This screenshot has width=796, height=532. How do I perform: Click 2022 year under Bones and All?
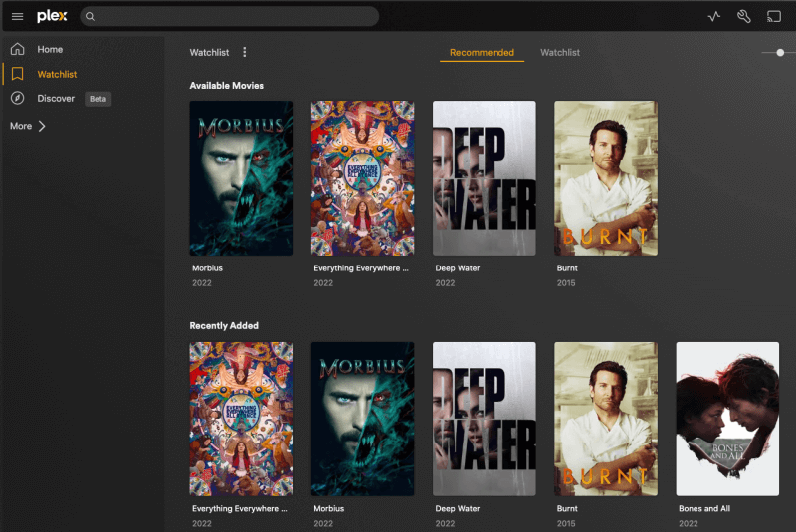pyautogui.click(x=688, y=524)
